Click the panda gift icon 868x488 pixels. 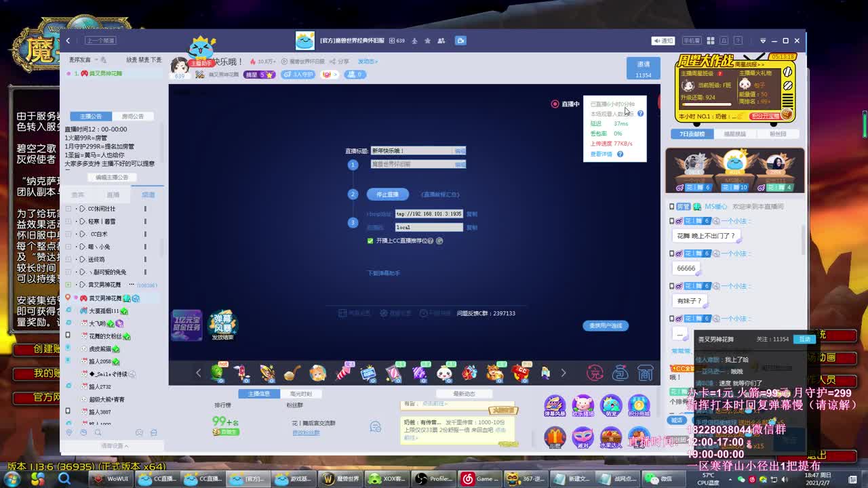444,372
